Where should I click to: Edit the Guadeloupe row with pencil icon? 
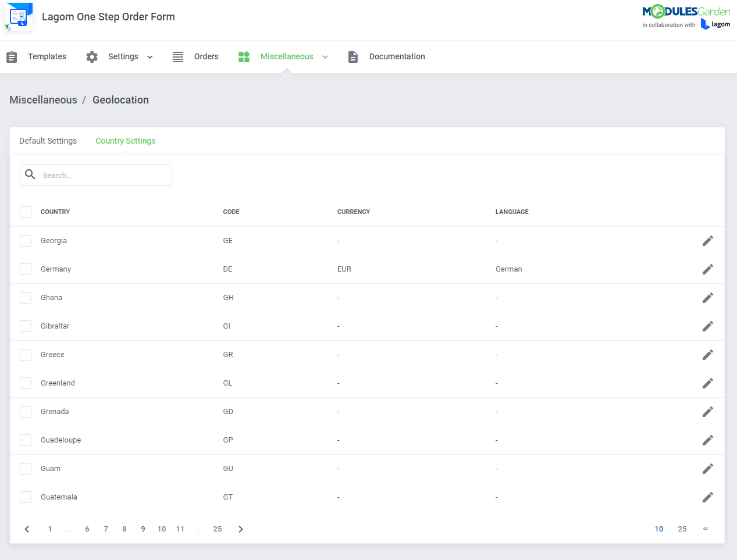(x=707, y=440)
